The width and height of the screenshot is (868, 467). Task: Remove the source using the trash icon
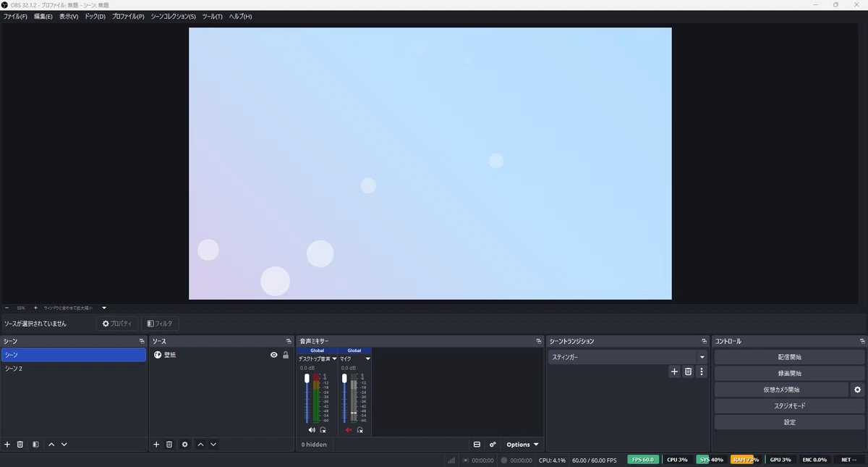169,445
